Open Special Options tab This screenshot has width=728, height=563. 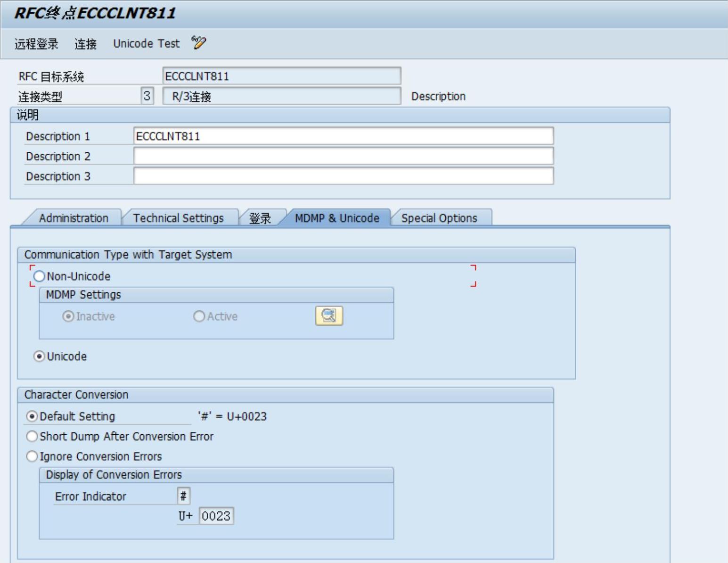(439, 218)
